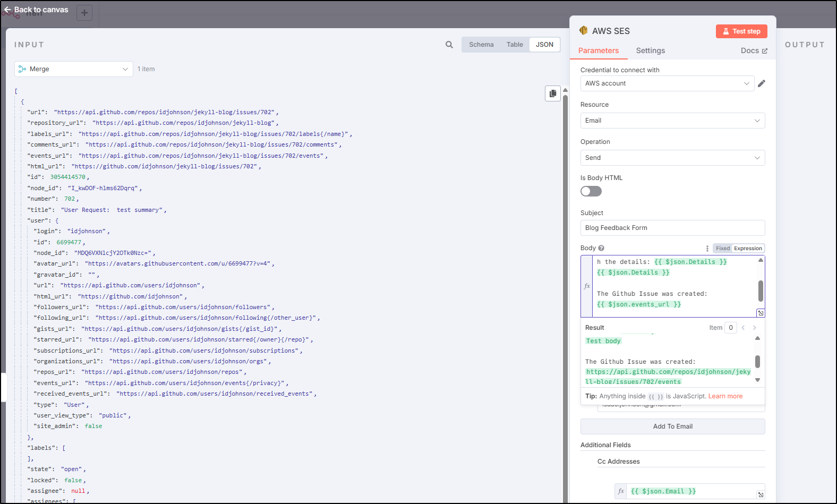Click the "site_admin": false line

point(68,426)
